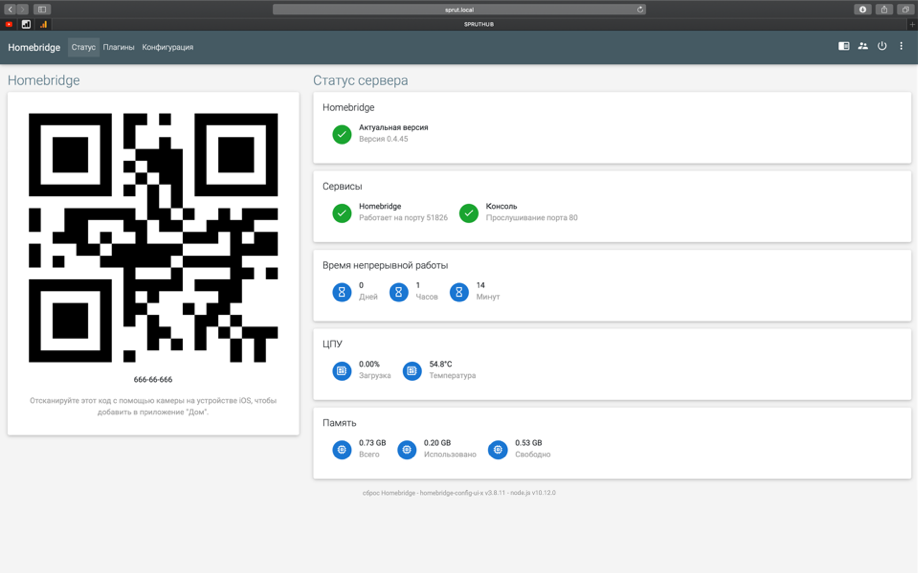Viewport: 918px width, 573px height.
Task: Click the power restart icon
Action: [882, 46]
